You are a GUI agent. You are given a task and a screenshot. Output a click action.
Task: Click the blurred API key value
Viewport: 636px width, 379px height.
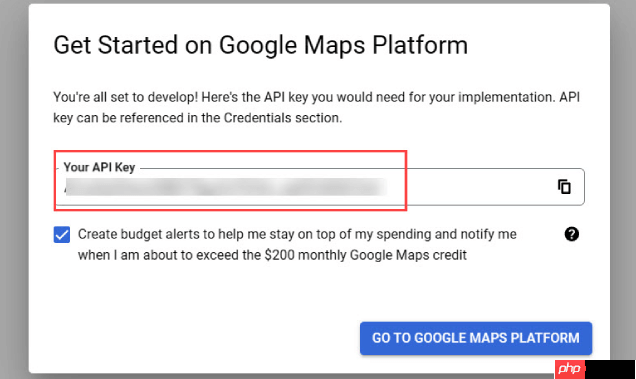(x=226, y=187)
